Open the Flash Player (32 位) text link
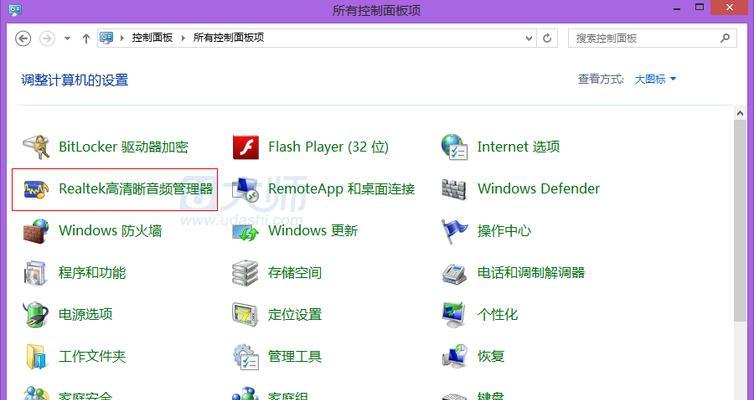The image size is (754, 400). coord(328,147)
